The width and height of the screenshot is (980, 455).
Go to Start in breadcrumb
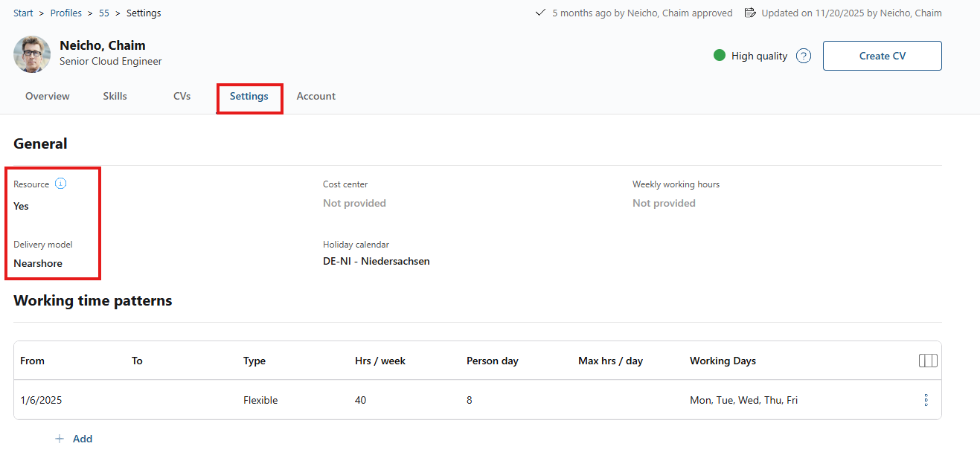click(x=23, y=13)
